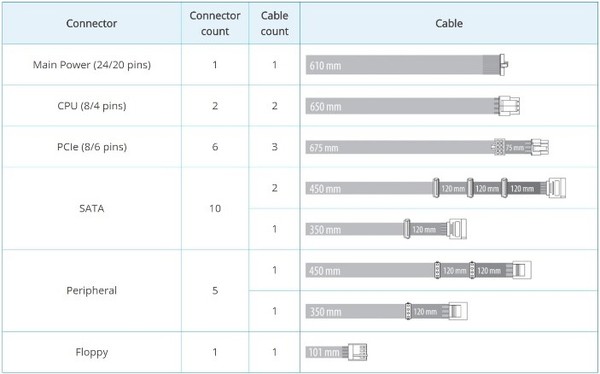Click the Peripheral row label

tap(92, 291)
